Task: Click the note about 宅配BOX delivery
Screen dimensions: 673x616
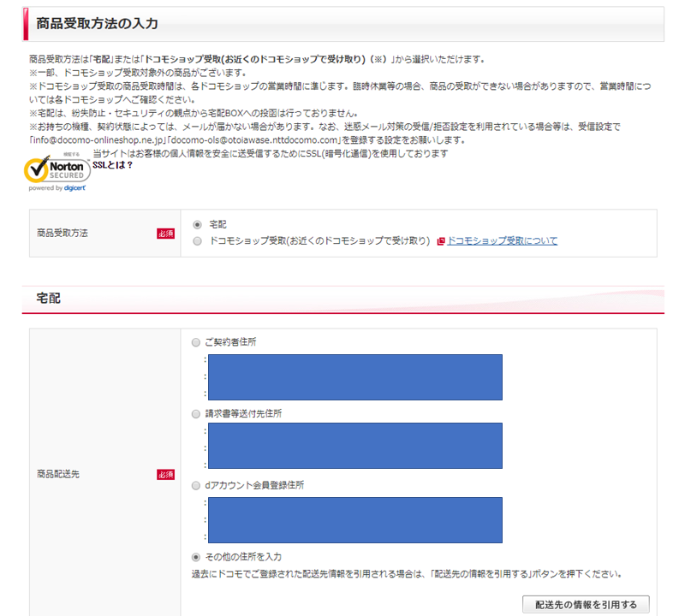Action: click(194, 113)
